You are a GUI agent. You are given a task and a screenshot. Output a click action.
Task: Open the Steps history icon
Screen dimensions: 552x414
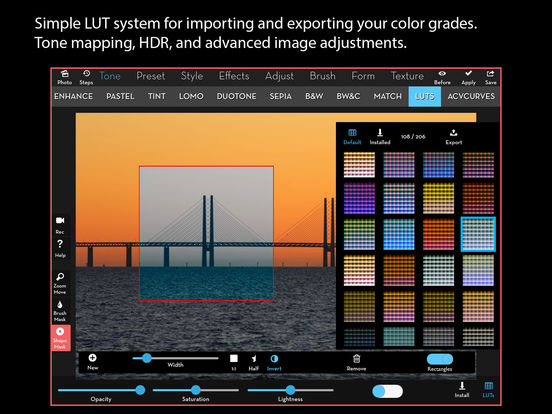86,77
